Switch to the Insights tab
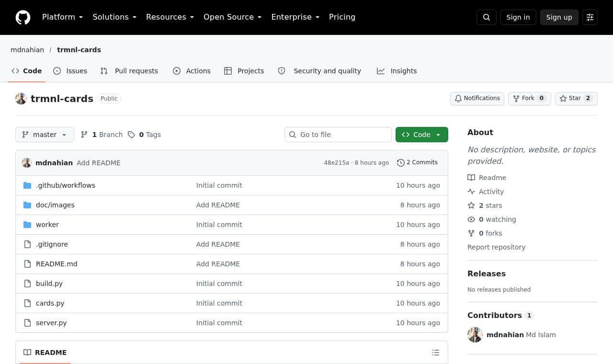This screenshot has height=364, width=613. coord(397,71)
